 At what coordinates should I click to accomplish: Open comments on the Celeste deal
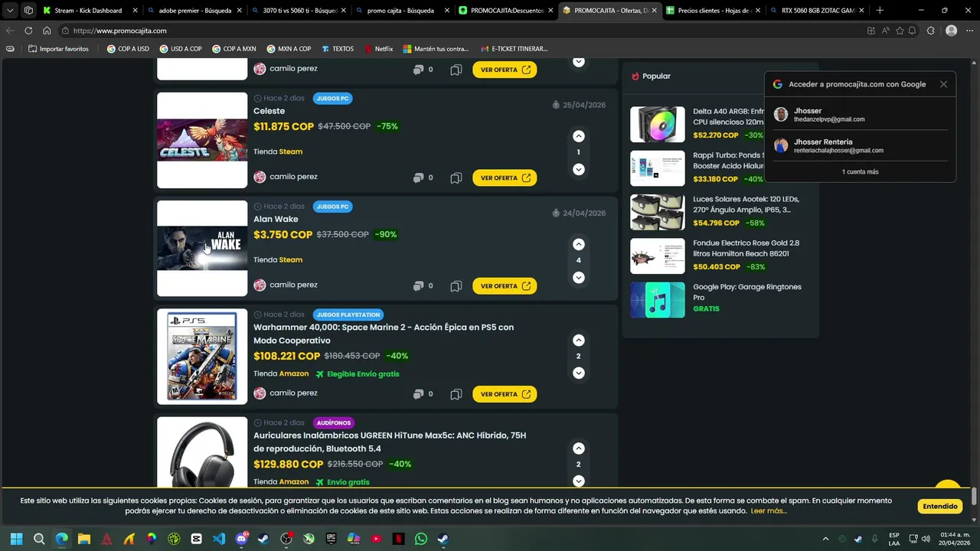click(423, 178)
